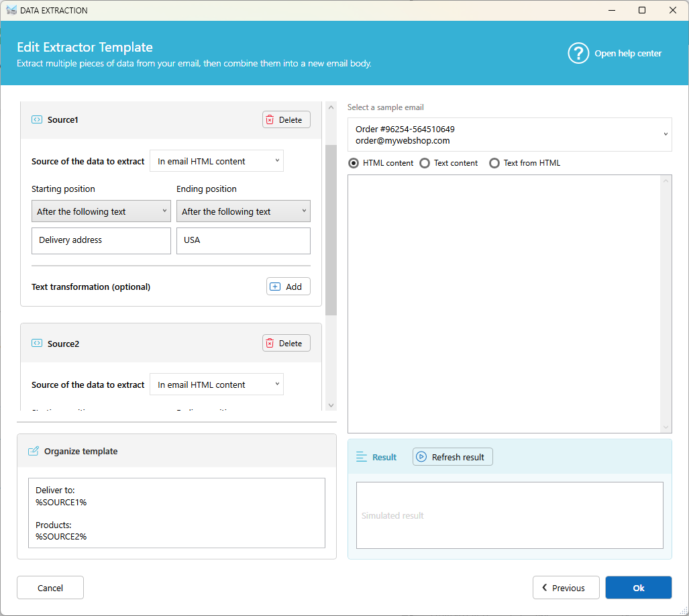Viewport: 689px width, 616px height.
Task: Click the Simulated result text box
Action: [510, 515]
